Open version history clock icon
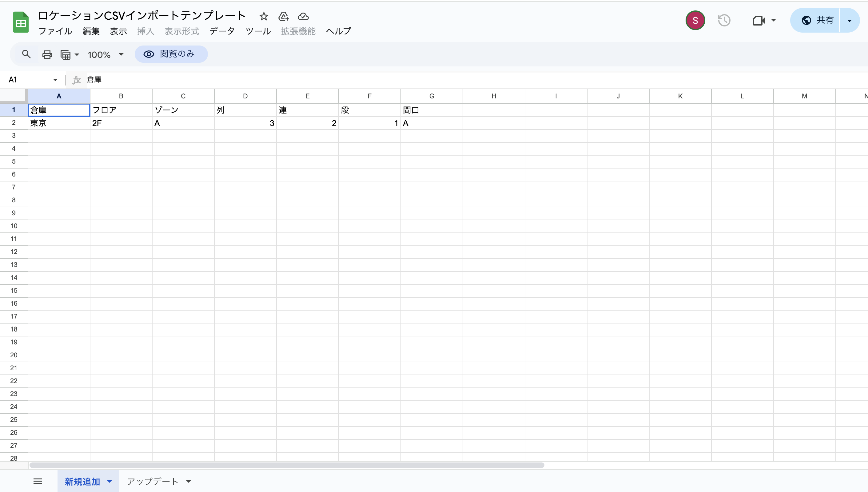868x492 pixels. [x=724, y=21]
